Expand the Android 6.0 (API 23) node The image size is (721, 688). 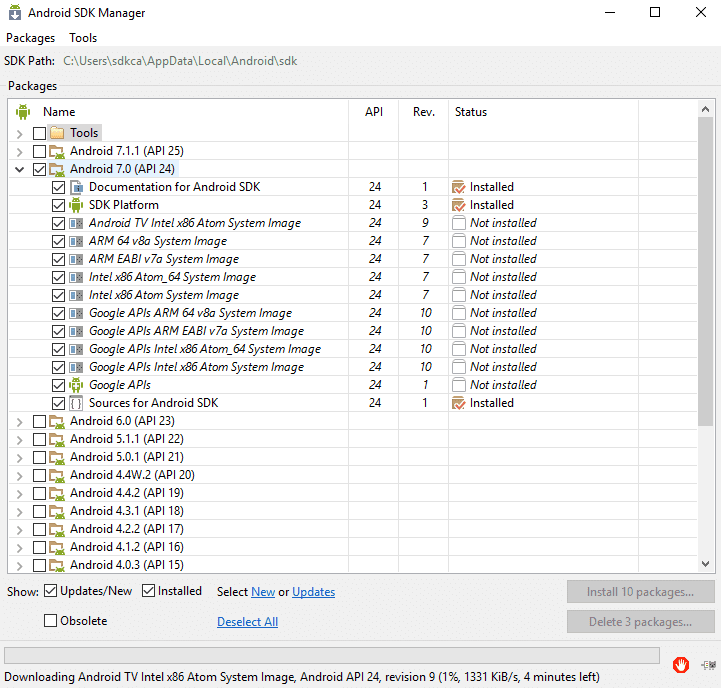(19, 422)
